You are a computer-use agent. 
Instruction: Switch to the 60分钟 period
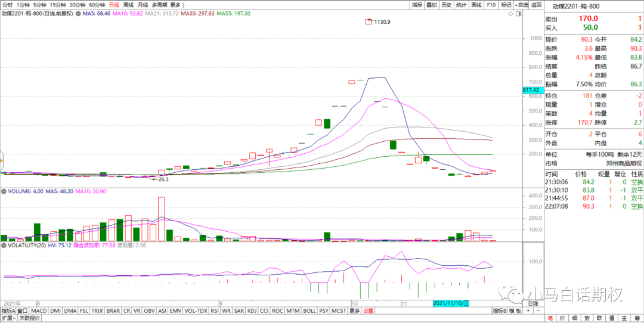[97, 5]
